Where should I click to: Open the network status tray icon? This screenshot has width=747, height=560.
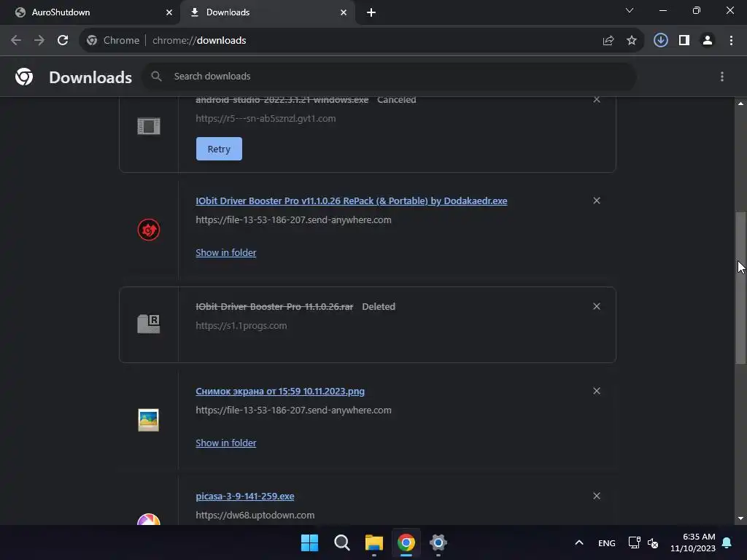click(634, 542)
